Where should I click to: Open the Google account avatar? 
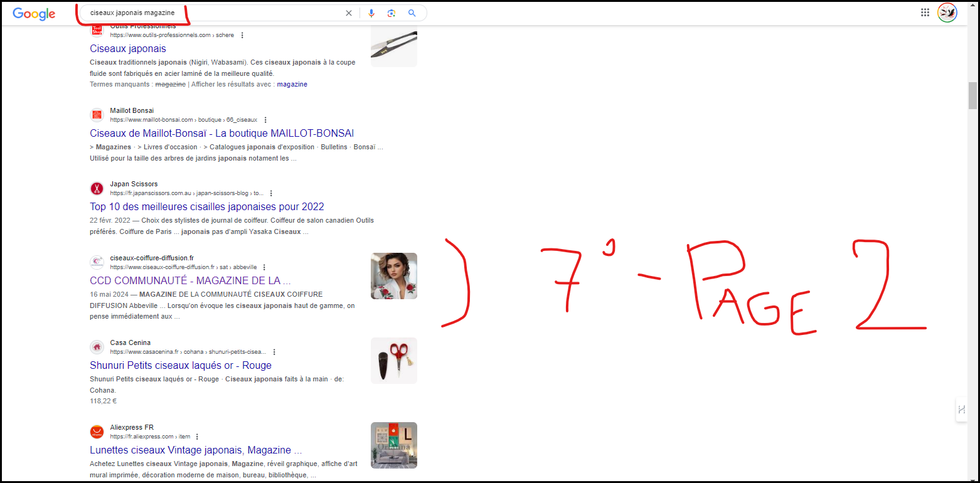[947, 13]
